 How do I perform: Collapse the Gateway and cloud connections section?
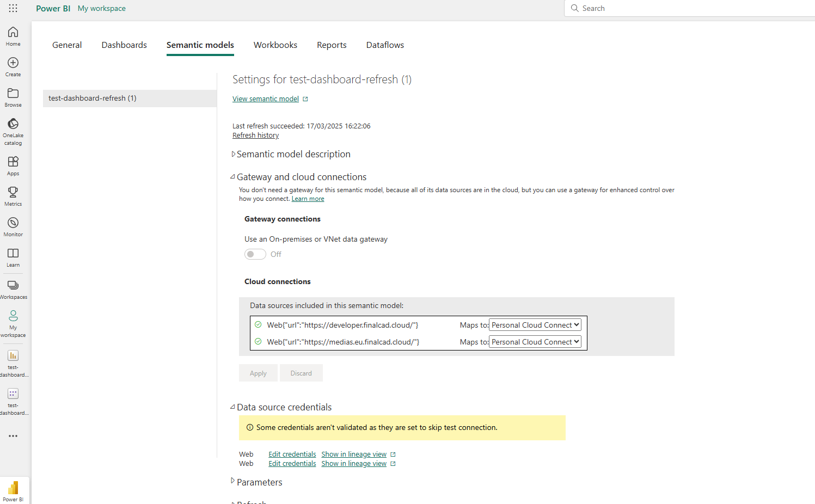tap(232, 176)
